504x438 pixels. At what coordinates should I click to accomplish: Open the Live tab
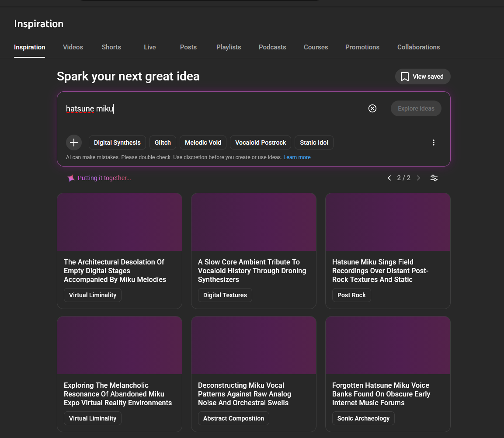150,47
